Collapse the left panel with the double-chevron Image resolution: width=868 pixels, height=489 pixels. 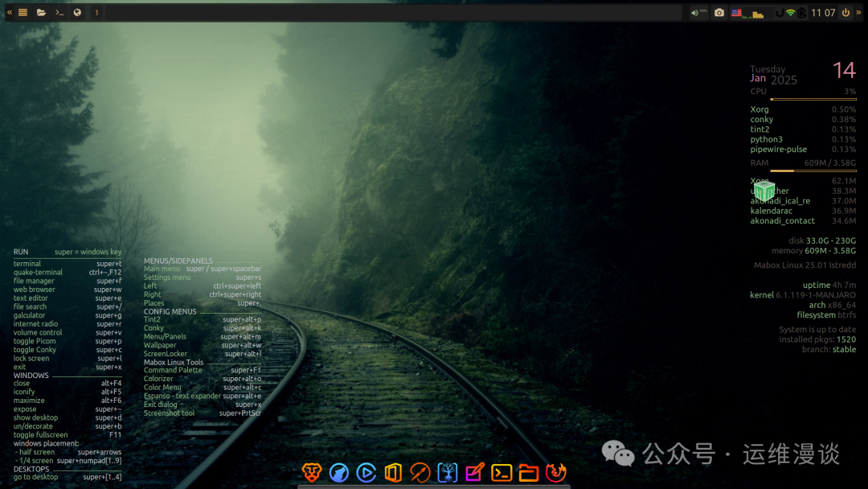point(10,12)
